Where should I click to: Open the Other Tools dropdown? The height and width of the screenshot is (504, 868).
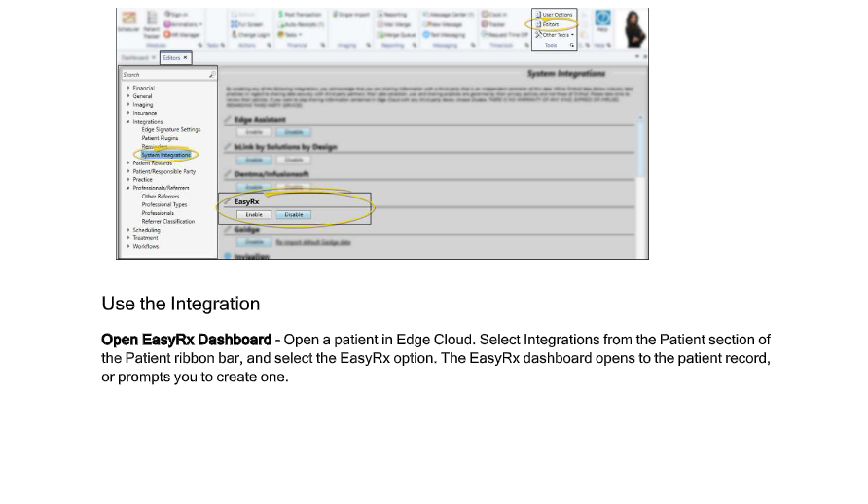pyautogui.click(x=555, y=34)
